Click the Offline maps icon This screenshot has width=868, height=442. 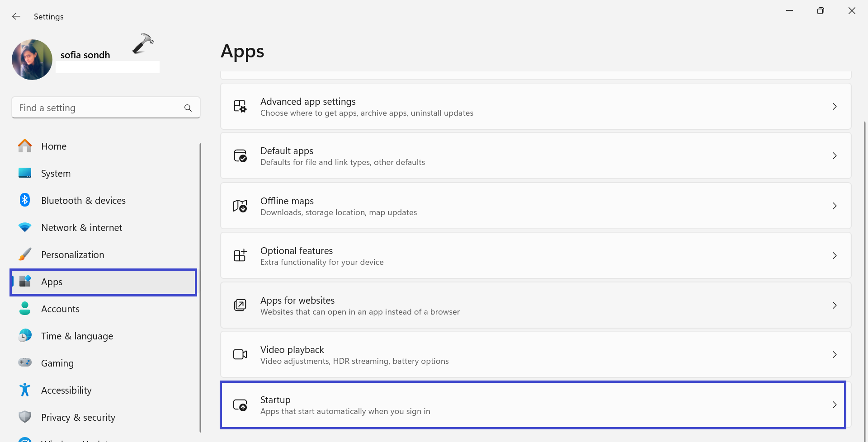click(x=240, y=206)
